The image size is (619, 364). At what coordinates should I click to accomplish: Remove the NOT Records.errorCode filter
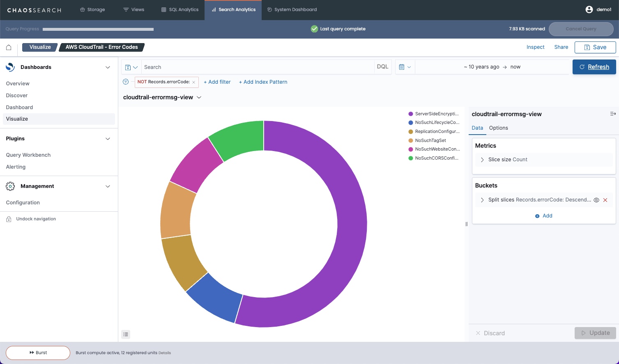click(193, 82)
